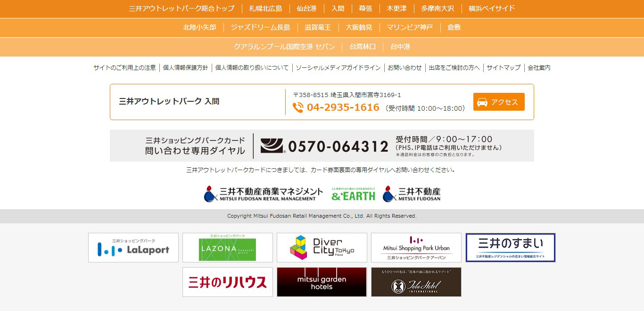Open the 三井のリハウス banner

[x=228, y=282]
